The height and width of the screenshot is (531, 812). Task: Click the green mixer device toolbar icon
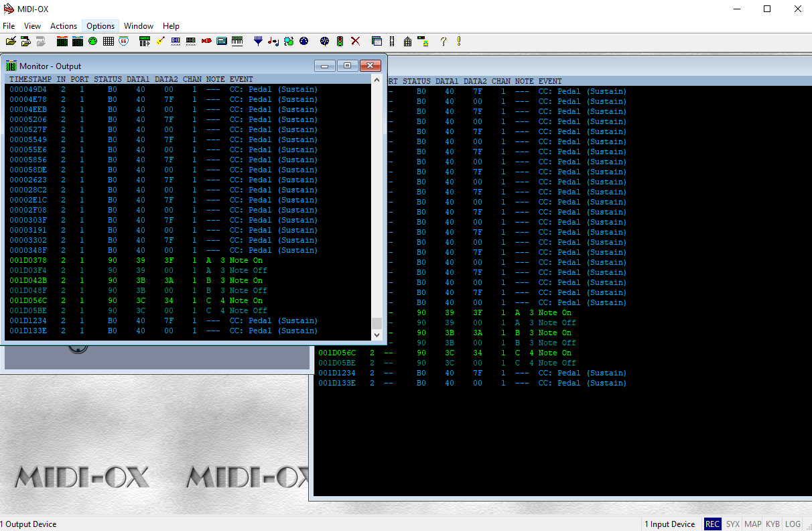coord(145,41)
